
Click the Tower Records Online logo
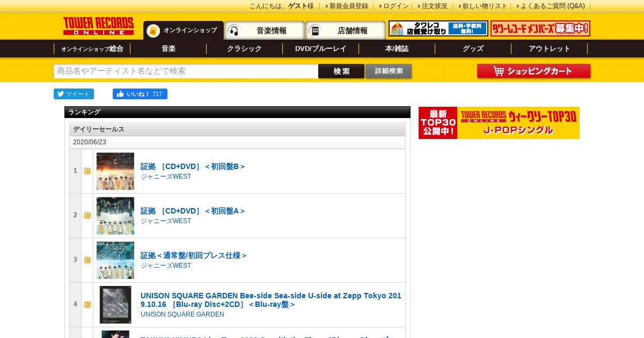coord(98,26)
